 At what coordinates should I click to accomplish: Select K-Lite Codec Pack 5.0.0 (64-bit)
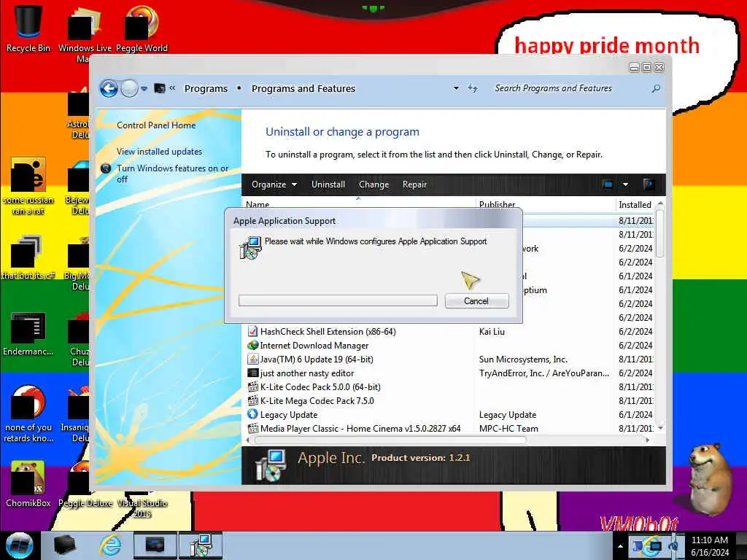click(x=449, y=387)
